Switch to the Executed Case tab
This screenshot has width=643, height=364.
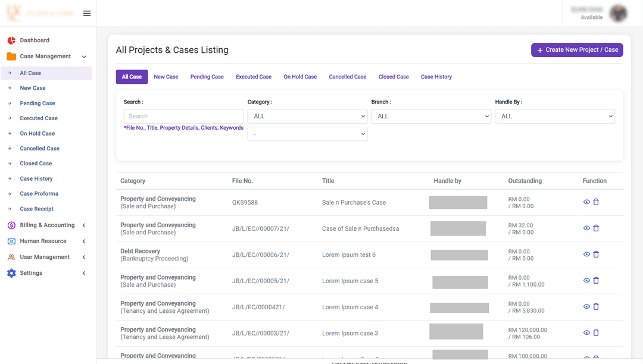tap(253, 76)
